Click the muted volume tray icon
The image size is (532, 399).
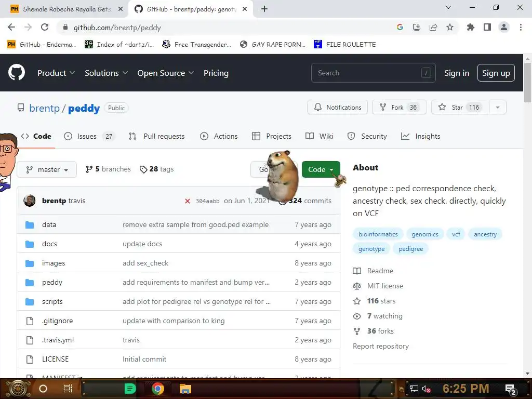pos(426,389)
